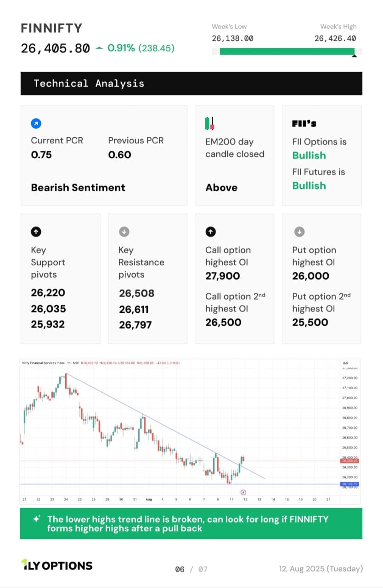Click the sparkle icon in the green banner

[x=37, y=519]
